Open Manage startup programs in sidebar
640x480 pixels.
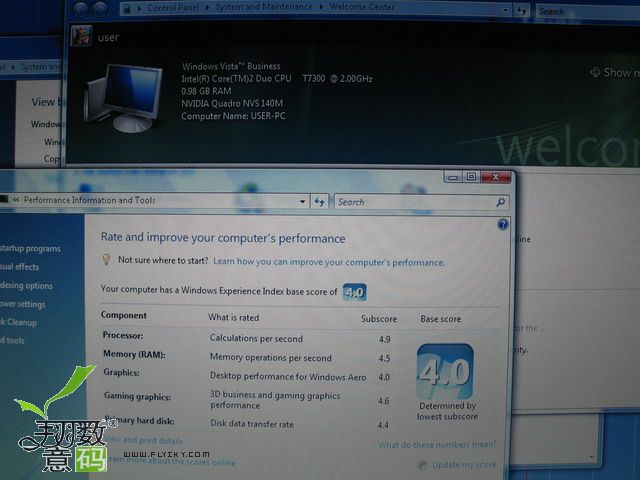pos(30,249)
